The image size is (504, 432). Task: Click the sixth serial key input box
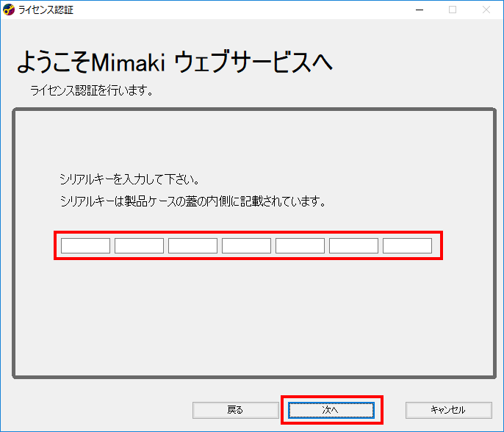[x=354, y=246]
